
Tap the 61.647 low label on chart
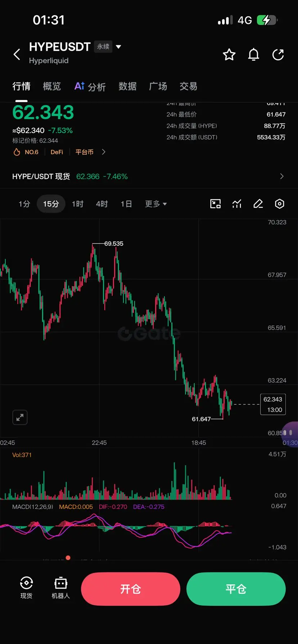pos(201,419)
